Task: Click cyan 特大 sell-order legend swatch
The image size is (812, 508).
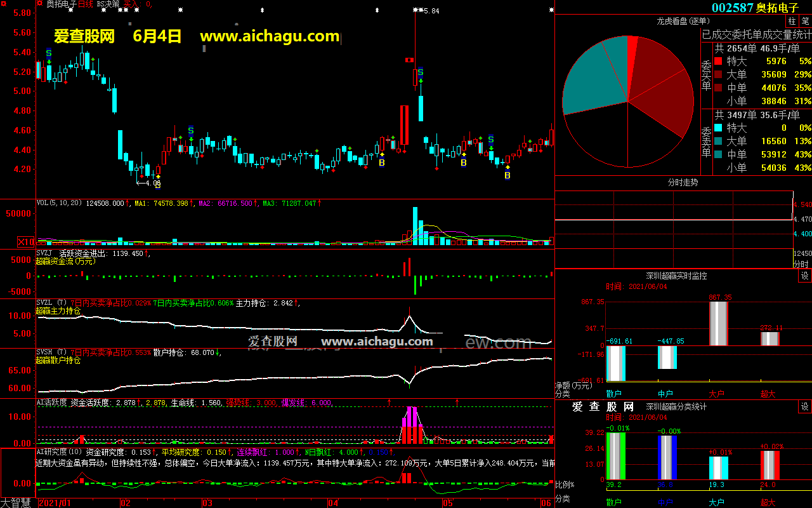Action: point(717,128)
